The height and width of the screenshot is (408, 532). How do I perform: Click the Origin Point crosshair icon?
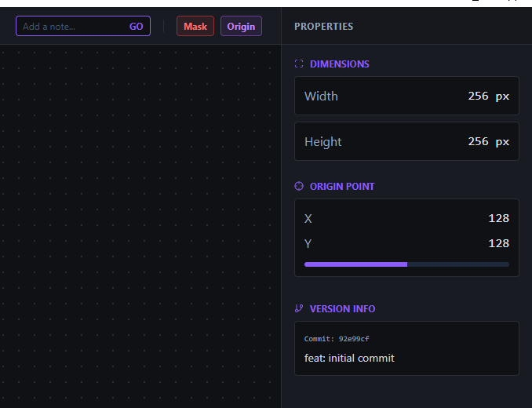(x=299, y=187)
